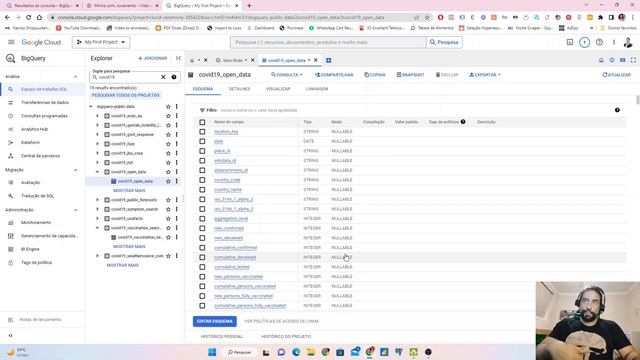This screenshot has width=640, height=360.
Task: Click the Copiar button
Action: [x=375, y=75]
